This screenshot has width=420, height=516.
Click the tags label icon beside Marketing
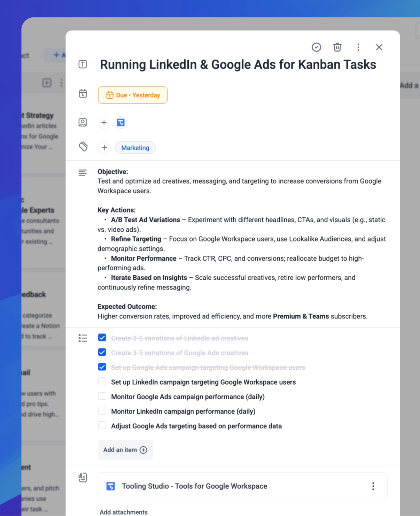click(x=83, y=147)
